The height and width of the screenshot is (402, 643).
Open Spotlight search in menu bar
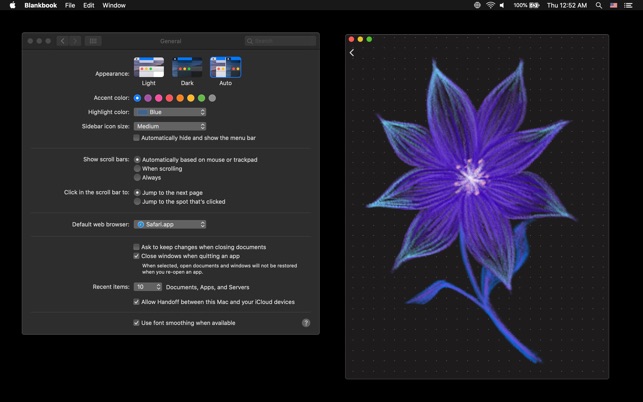point(599,5)
